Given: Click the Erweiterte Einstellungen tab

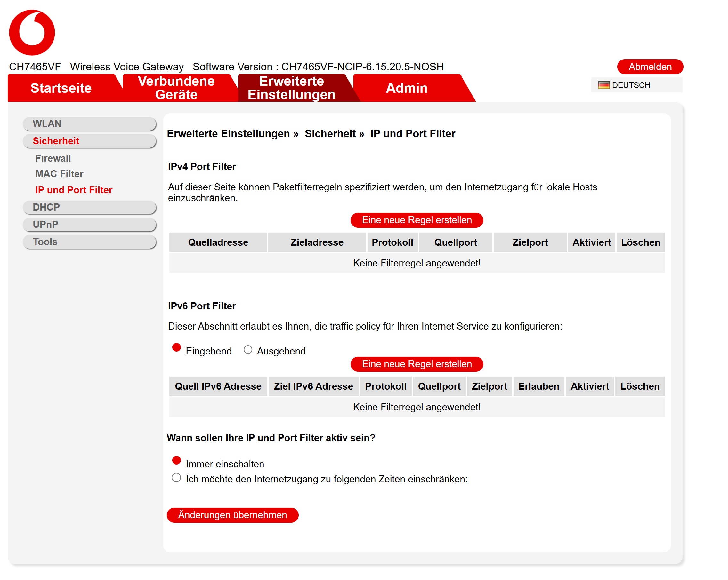Looking at the screenshot, I should click(291, 88).
